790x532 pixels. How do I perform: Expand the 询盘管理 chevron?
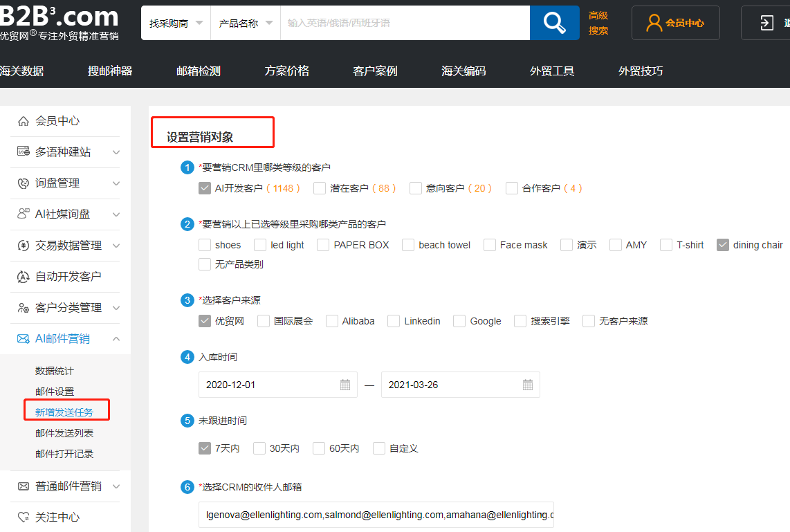pos(116,183)
